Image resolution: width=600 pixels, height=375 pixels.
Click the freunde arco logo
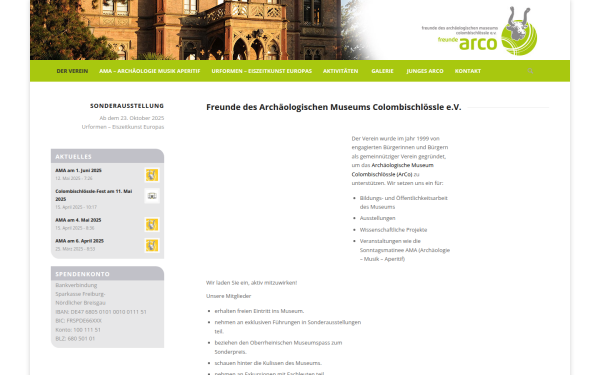click(x=479, y=31)
